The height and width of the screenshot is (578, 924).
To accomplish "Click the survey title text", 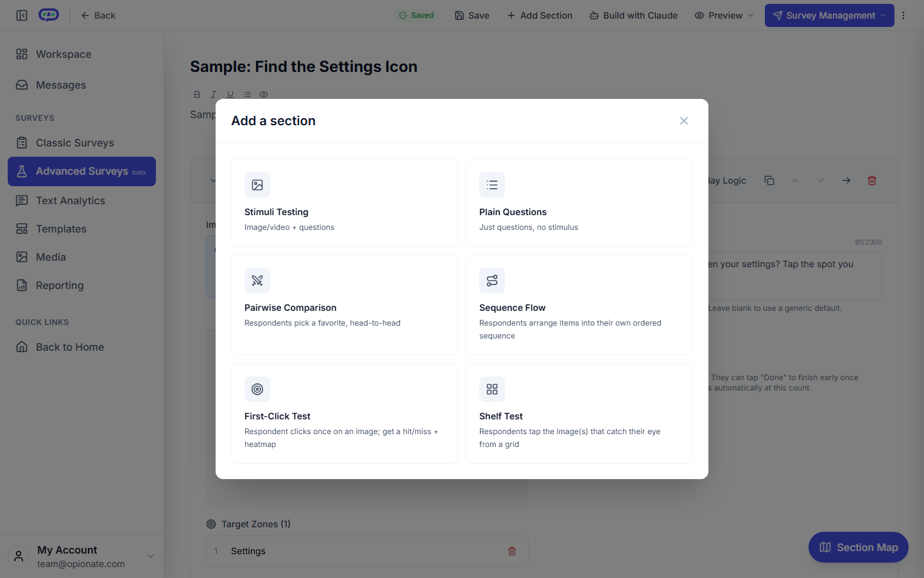I will pyautogui.click(x=304, y=67).
